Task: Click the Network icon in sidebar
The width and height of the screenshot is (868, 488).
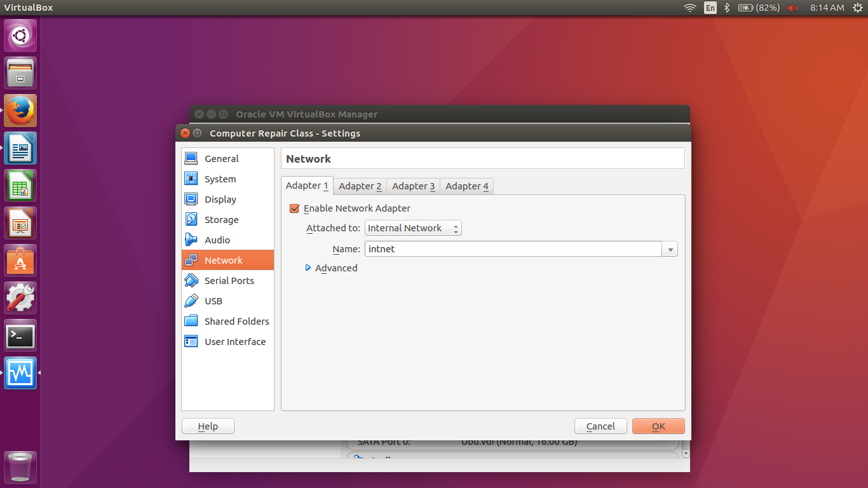Action: [x=191, y=260]
